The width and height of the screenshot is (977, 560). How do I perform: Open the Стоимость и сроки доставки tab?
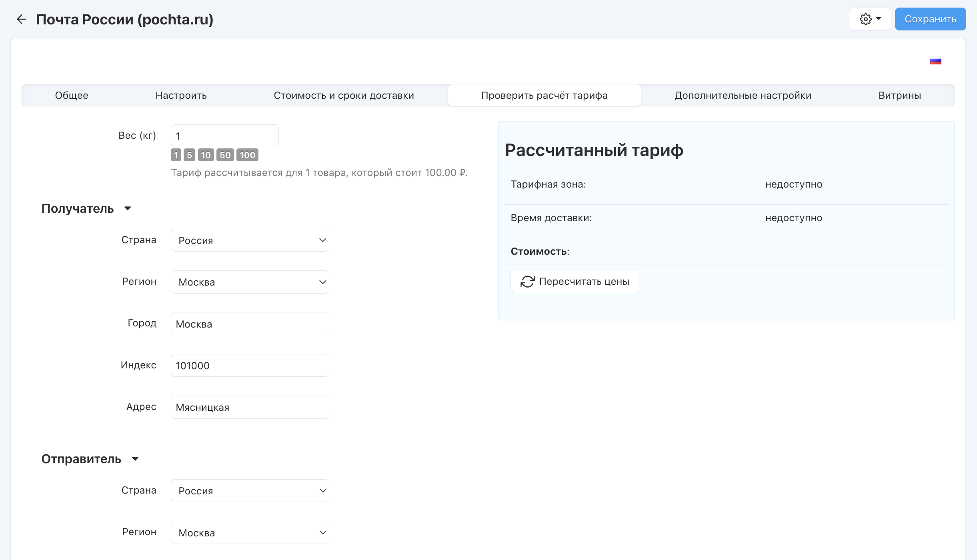point(344,96)
